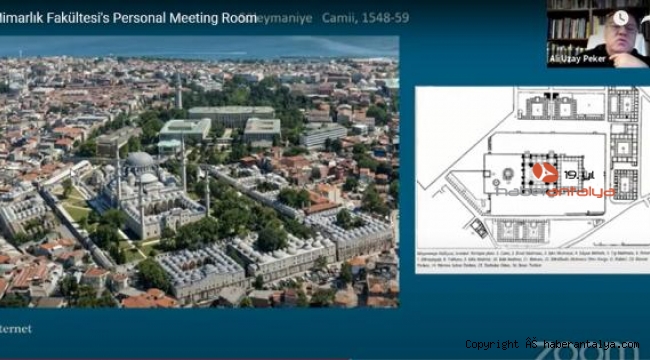Click the Camii, 1548-59 slide heading
650x360 pixels.
point(365,18)
